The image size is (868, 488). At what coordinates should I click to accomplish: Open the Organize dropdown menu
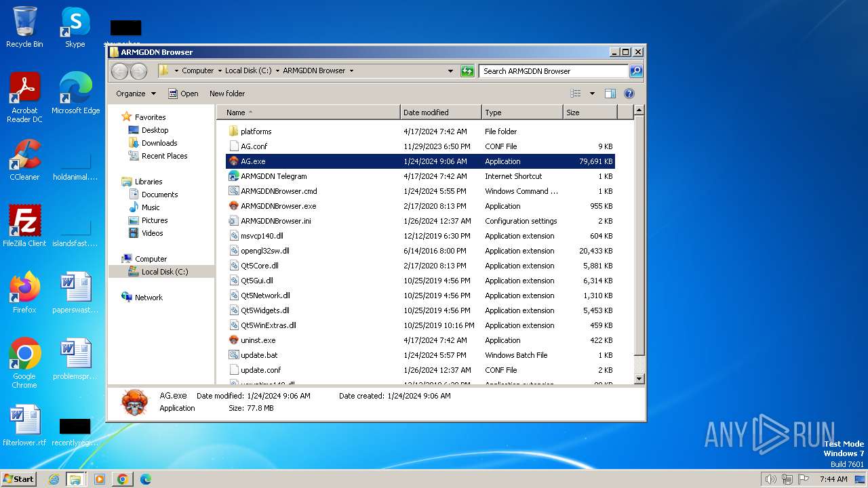coord(136,94)
